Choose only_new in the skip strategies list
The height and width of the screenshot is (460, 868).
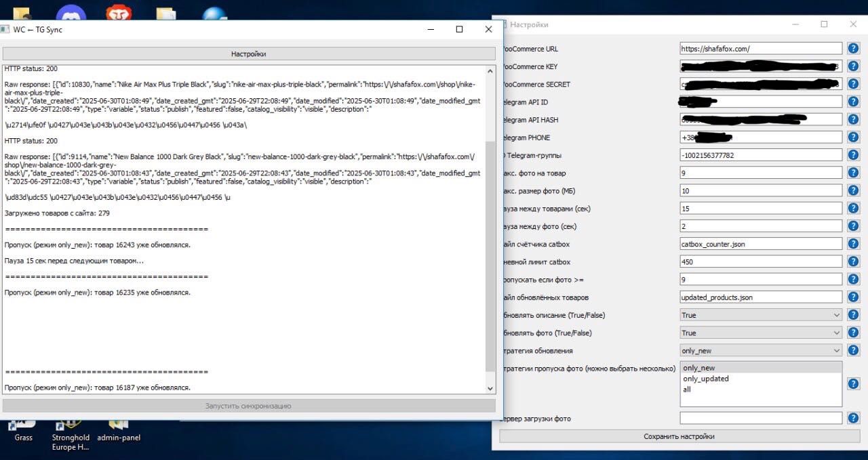click(761, 368)
